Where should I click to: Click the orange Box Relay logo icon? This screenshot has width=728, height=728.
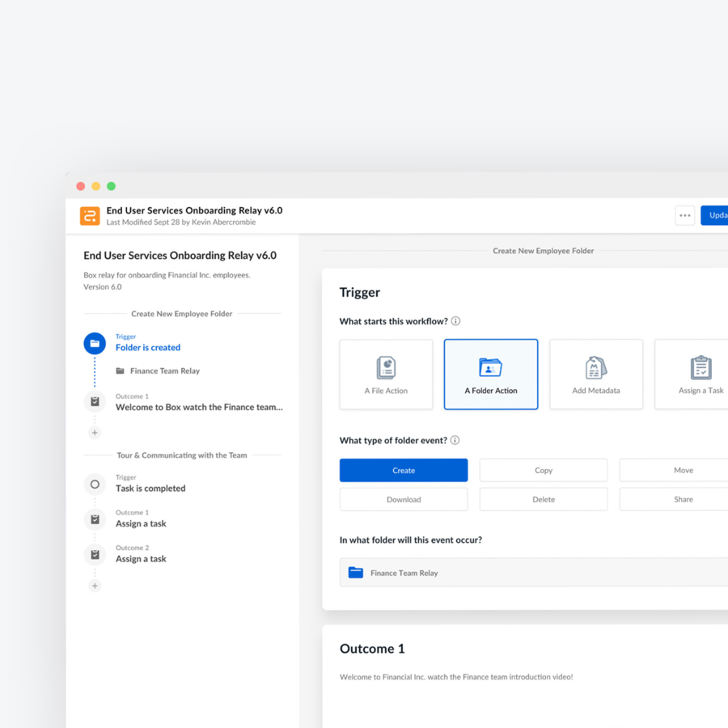[90, 216]
